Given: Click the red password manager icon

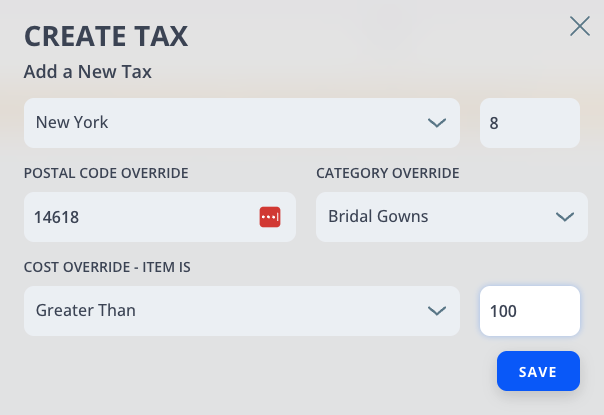Looking at the screenshot, I should (270, 217).
